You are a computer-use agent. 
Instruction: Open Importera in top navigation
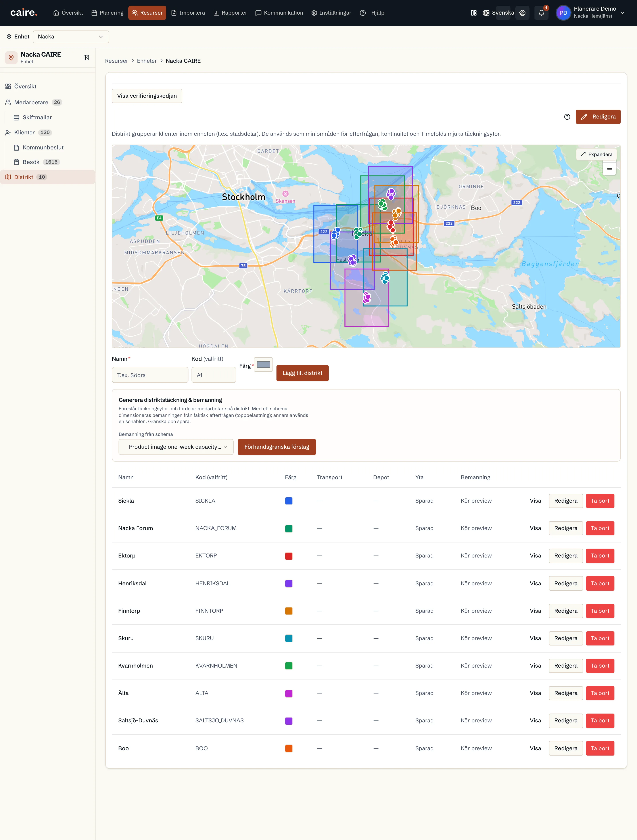(188, 13)
